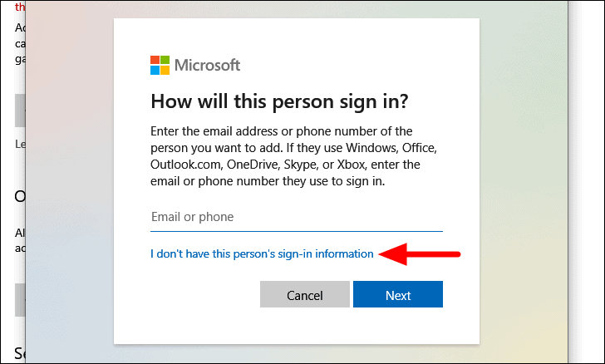This screenshot has width=605, height=364.
Task: Click the red "th" text at top-left
Action: (20, 7)
